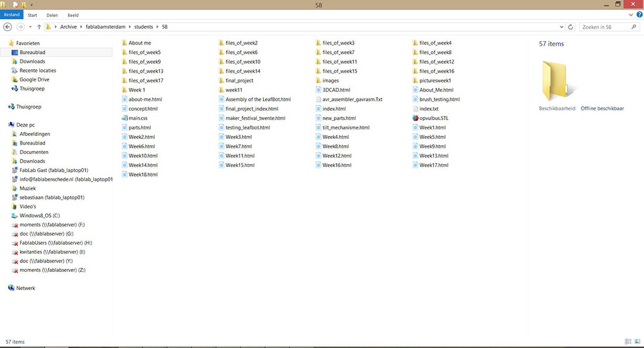Click students in the breadcrumb path

point(143,27)
